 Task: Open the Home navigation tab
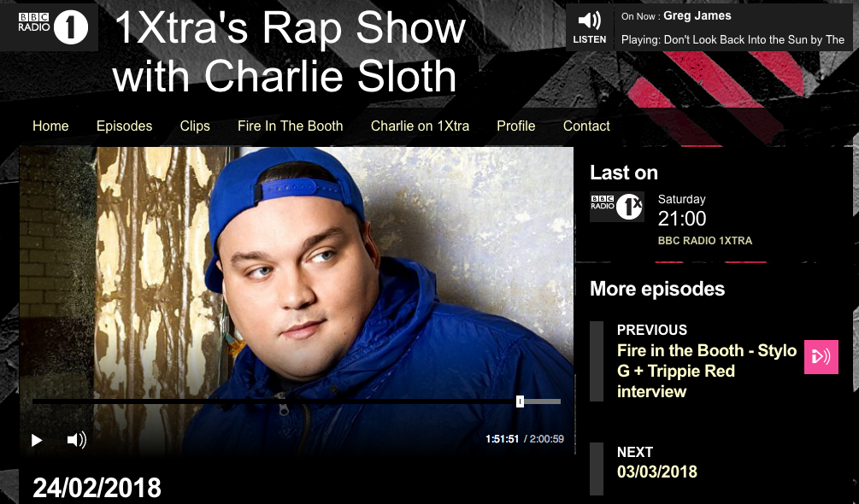[50, 126]
